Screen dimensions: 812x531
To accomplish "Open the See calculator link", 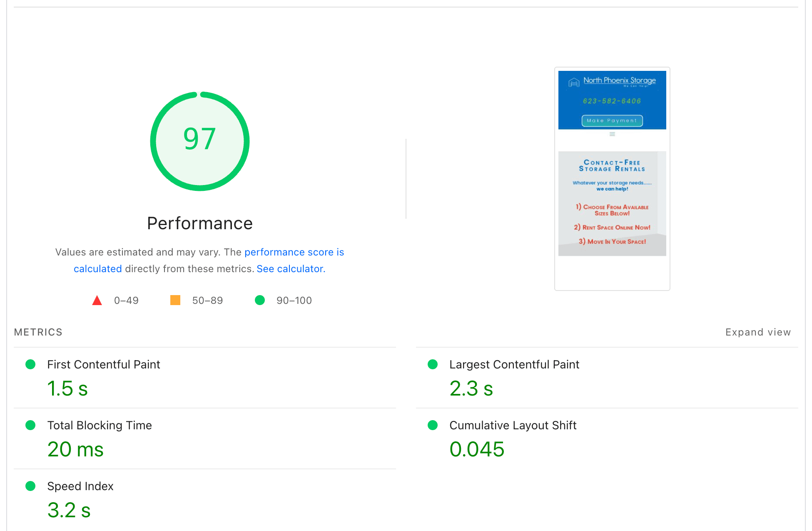I will pyautogui.click(x=291, y=269).
